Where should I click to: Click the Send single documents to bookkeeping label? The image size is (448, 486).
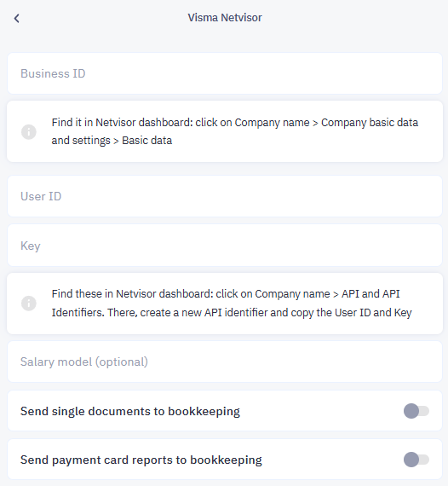click(x=130, y=411)
